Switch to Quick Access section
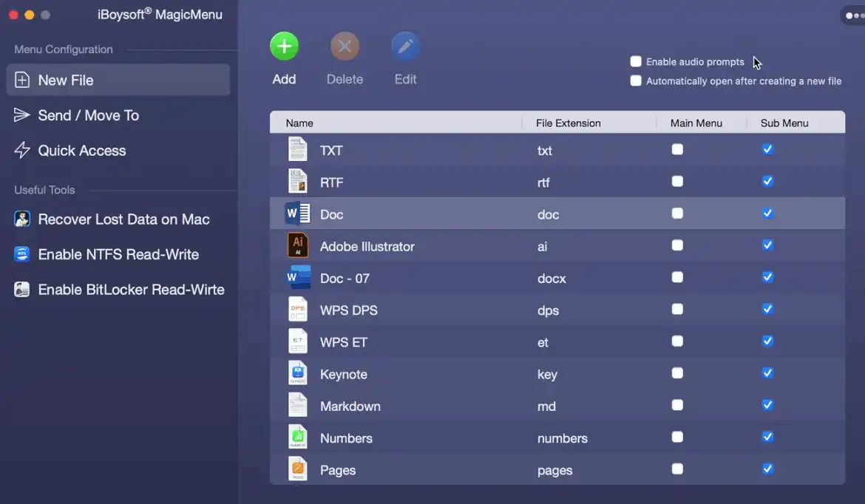865x504 pixels. (81, 151)
